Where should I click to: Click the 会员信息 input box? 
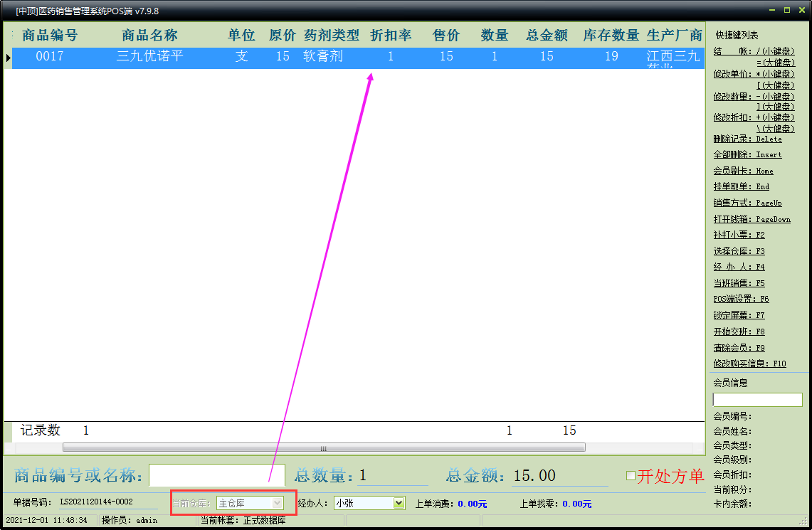pos(758,400)
